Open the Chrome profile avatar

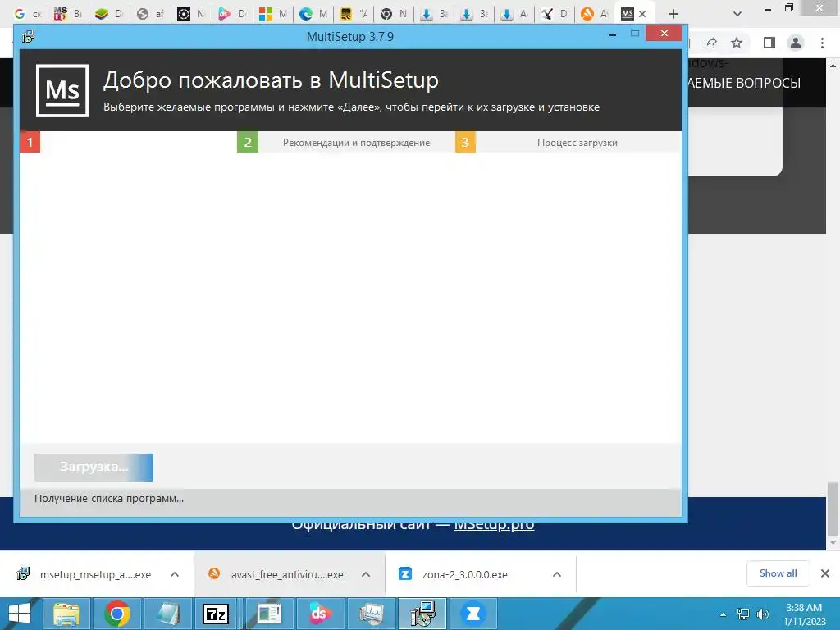pyautogui.click(x=796, y=43)
